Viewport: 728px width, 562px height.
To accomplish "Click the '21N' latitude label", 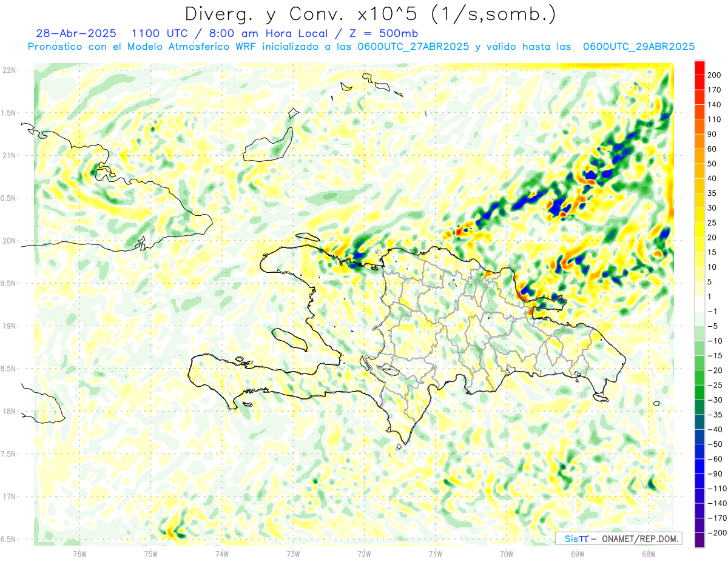I will point(8,155).
